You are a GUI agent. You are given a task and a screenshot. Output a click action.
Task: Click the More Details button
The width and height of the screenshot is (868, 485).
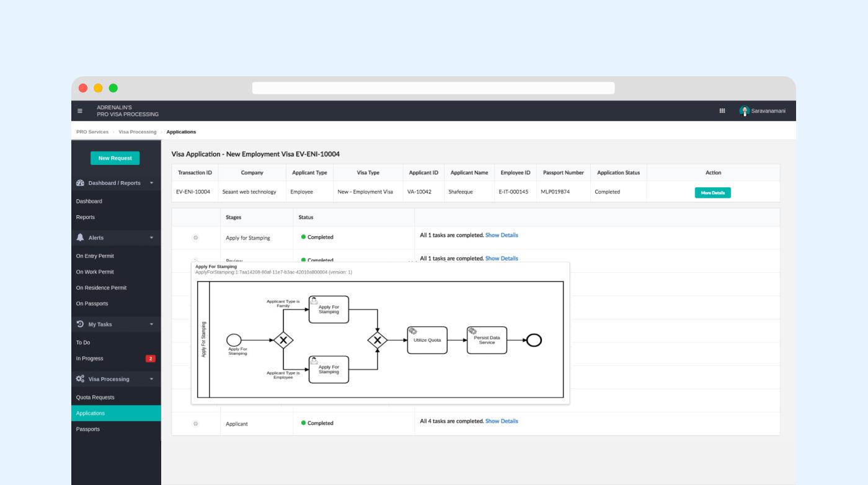[712, 193]
